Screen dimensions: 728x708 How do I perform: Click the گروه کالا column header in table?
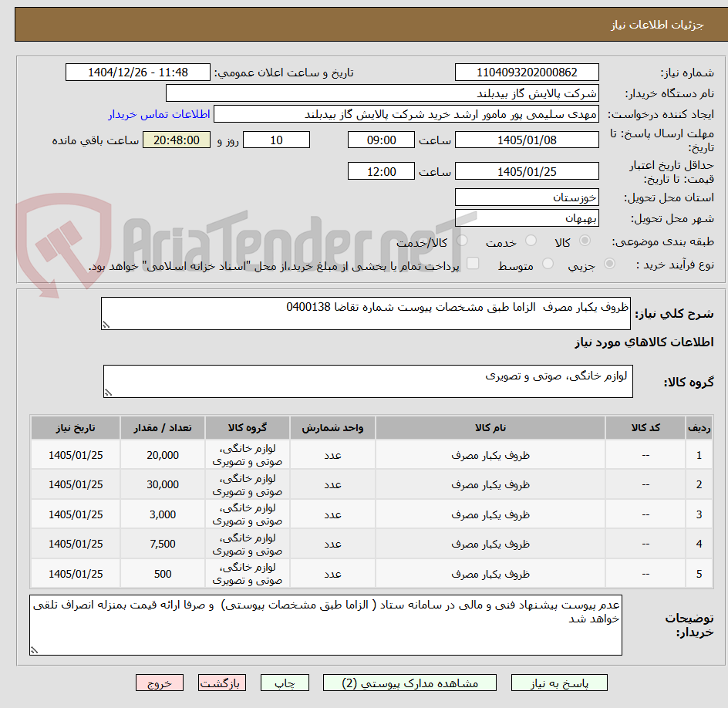point(247,427)
